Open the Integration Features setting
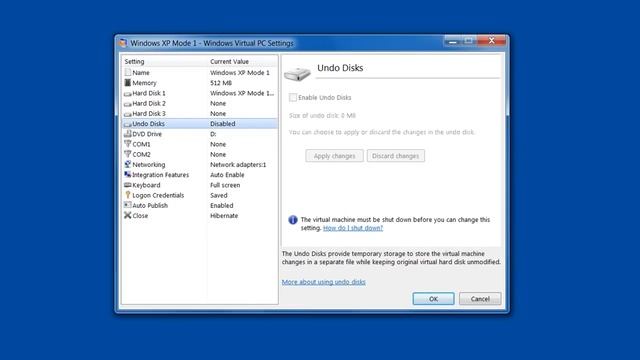The height and width of the screenshot is (360, 640). tap(200, 175)
